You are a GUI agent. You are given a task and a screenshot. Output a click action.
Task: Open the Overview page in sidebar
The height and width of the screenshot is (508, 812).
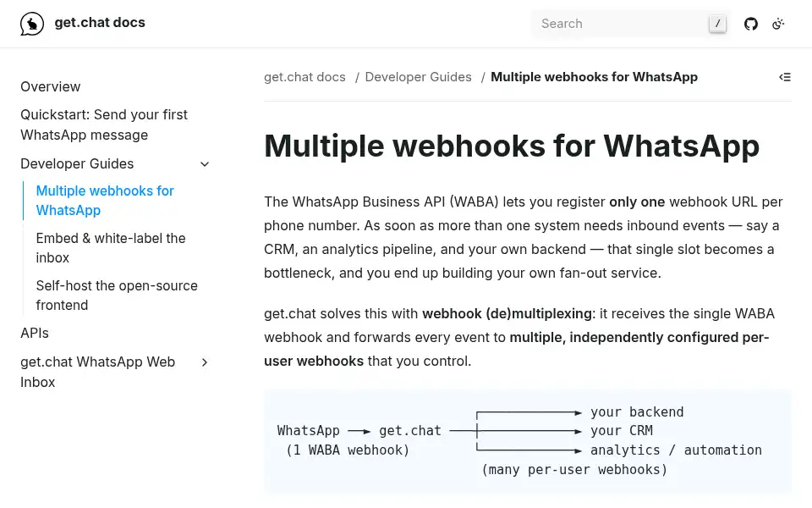[x=50, y=86]
